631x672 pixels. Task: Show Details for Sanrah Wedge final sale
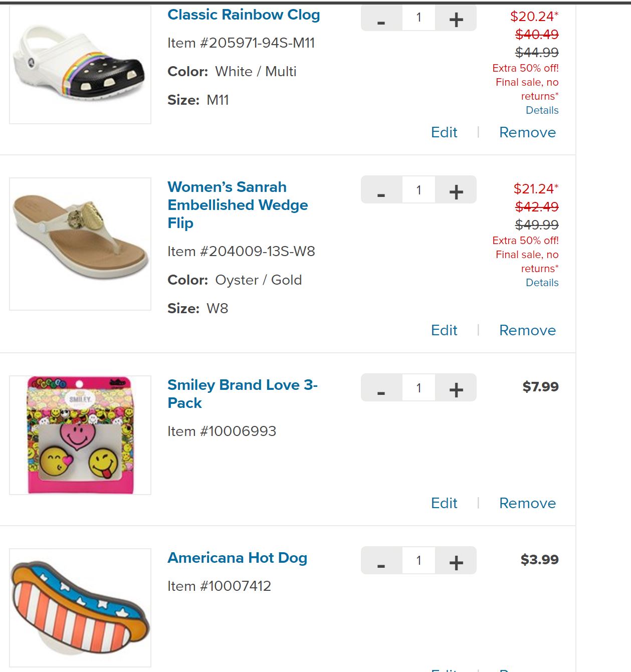pyautogui.click(x=542, y=283)
